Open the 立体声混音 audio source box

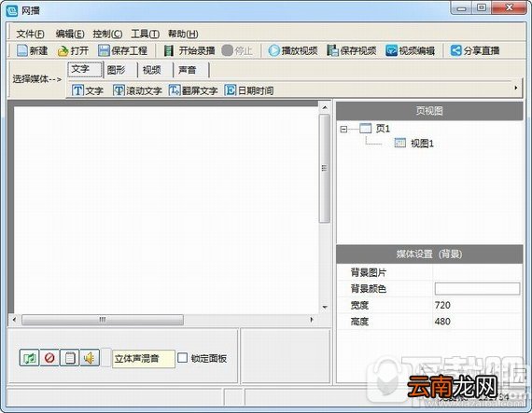144,358
